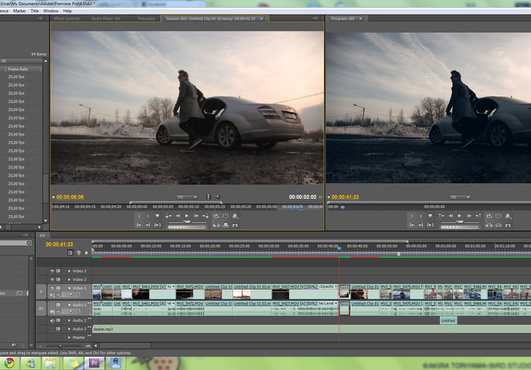
Task: Click the Frame Rate column header
Action: tap(22, 69)
